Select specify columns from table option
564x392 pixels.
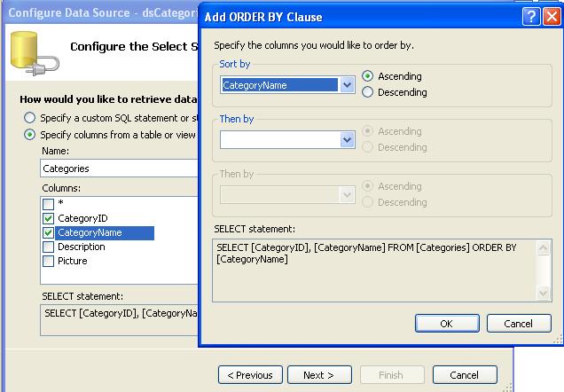[x=30, y=135]
